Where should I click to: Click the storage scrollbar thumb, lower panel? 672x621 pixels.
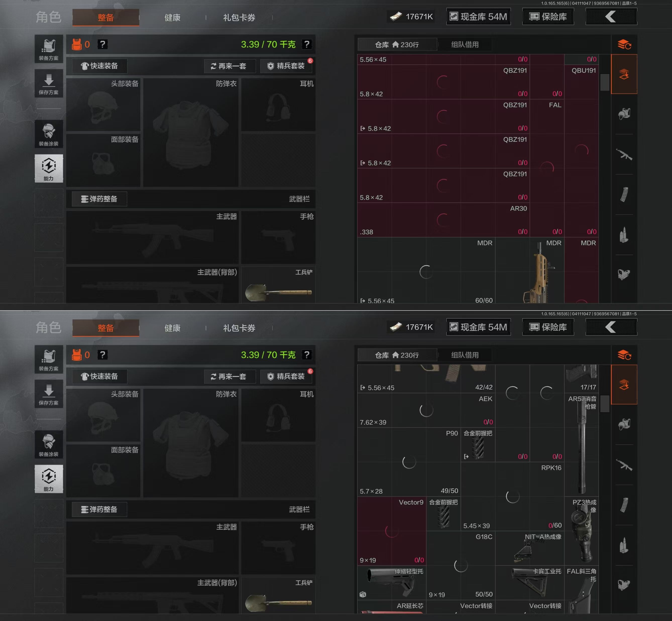tap(605, 404)
